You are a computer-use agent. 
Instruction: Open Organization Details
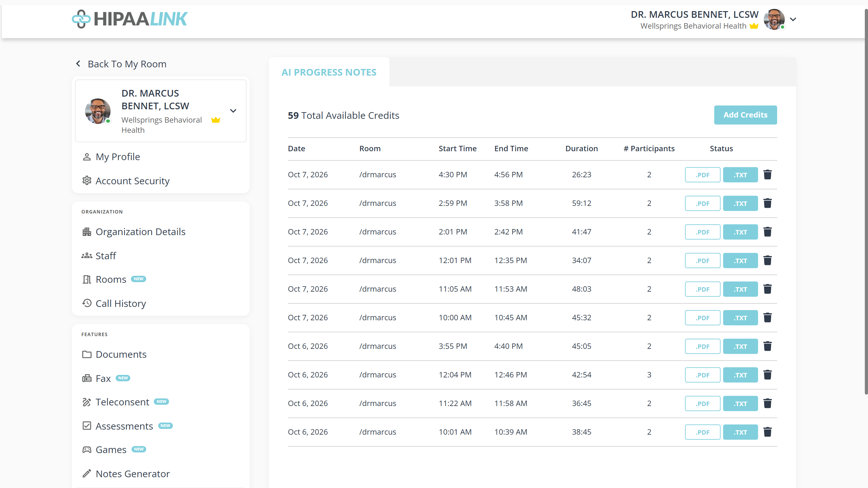point(134,232)
